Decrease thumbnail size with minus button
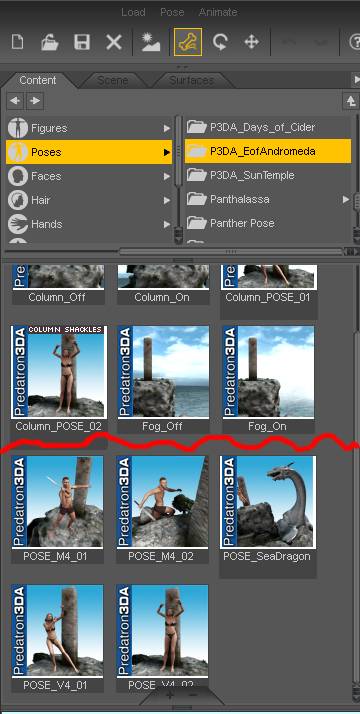This screenshot has height=714, width=360. pyautogui.click(x=192, y=695)
